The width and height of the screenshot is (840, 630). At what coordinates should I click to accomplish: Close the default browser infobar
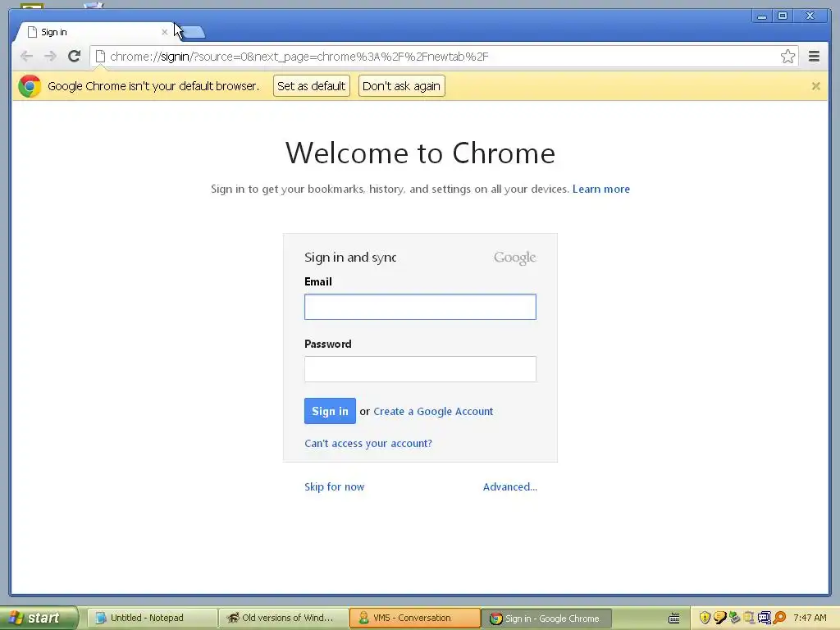point(815,85)
